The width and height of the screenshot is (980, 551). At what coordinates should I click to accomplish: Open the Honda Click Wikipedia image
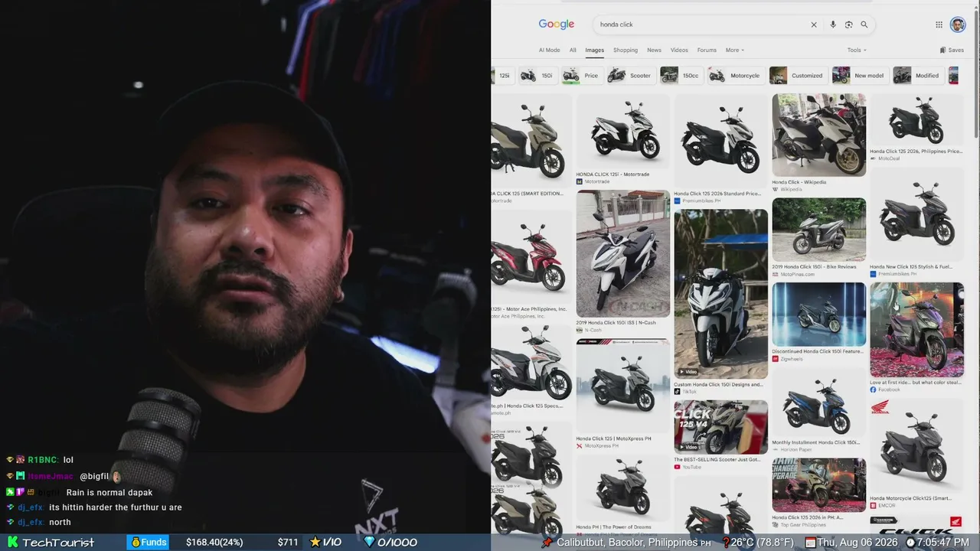[819, 135]
